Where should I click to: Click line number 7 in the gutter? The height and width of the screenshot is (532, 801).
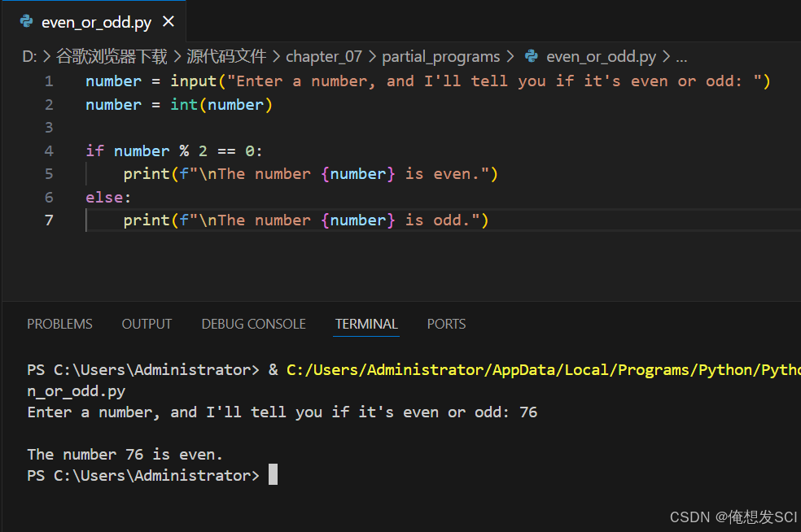point(49,220)
